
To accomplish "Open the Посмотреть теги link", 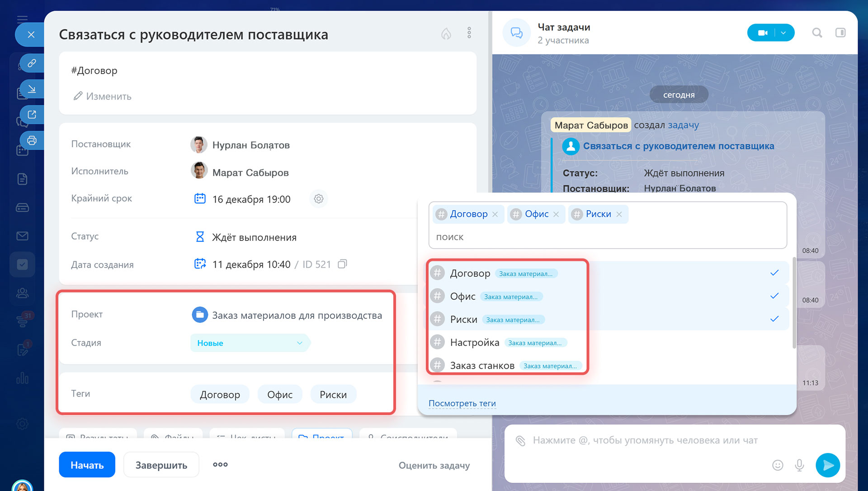I will click(462, 403).
